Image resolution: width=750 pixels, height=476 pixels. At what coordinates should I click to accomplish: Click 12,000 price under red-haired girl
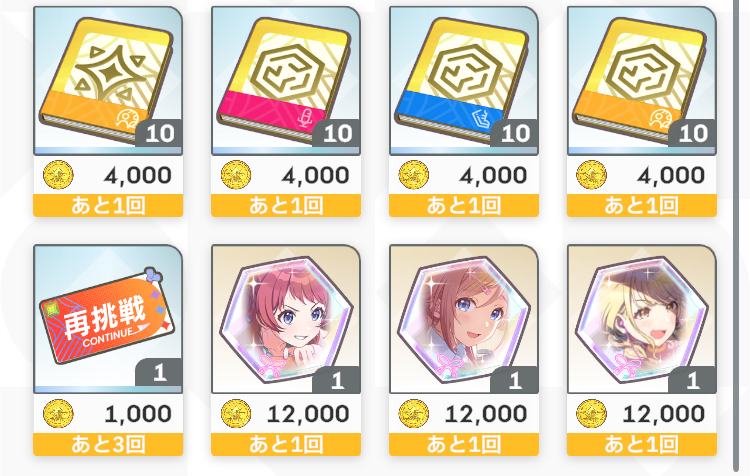point(308,414)
